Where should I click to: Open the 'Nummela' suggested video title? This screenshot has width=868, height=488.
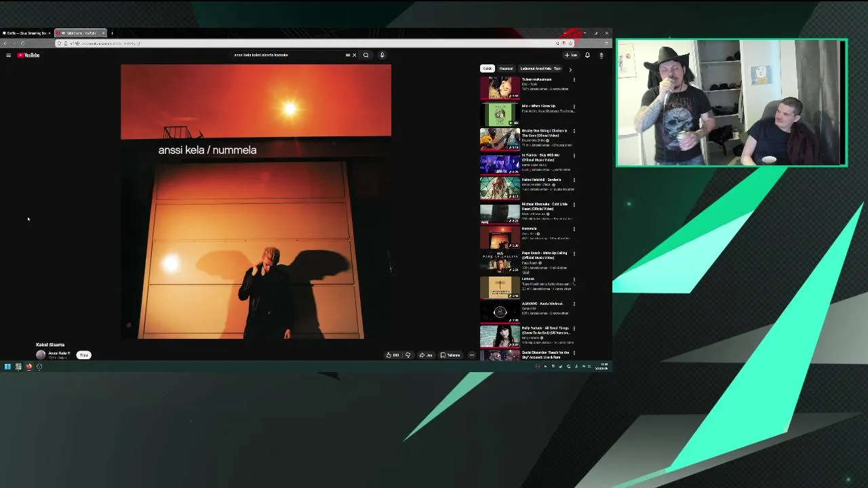pos(529,228)
